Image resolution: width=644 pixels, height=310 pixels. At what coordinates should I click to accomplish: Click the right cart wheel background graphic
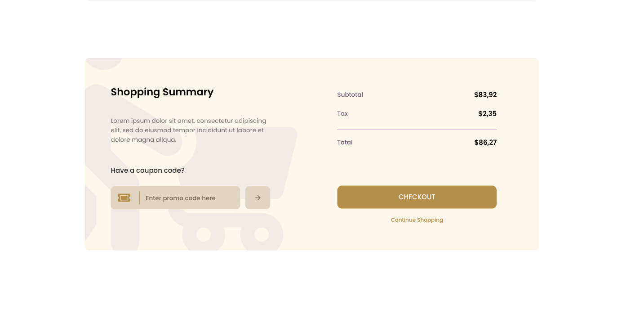pyautogui.click(x=262, y=234)
